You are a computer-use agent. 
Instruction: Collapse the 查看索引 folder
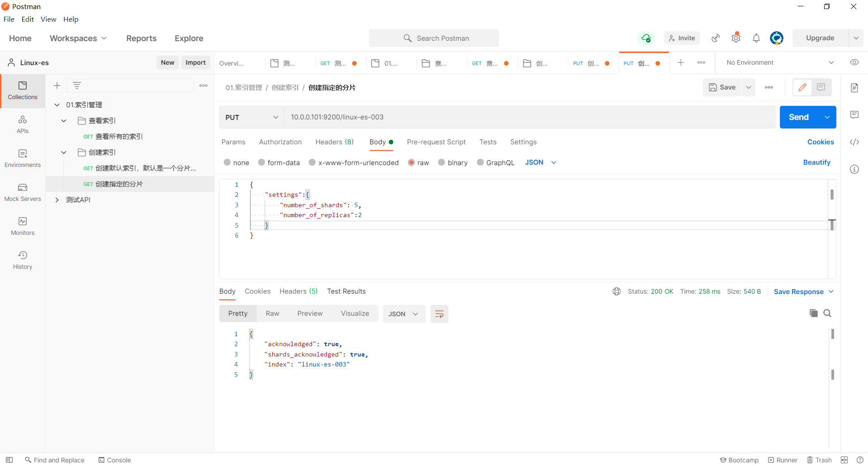pyautogui.click(x=64, y=121)
